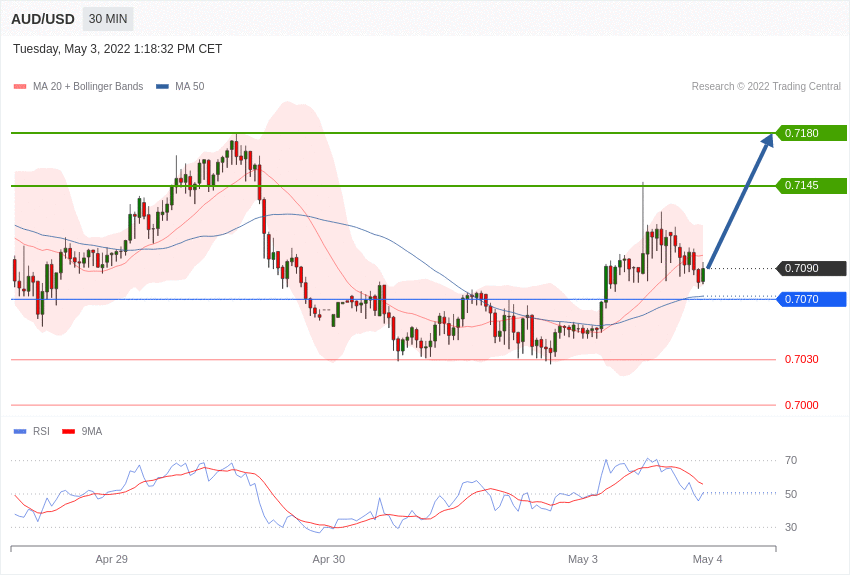Click the AUD/USD pair title
The height and width of the screenshot is (576, 850).
tap(43, 19)
